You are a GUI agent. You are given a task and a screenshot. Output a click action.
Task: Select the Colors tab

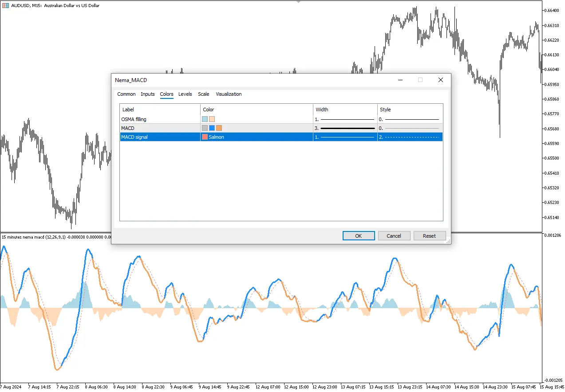point(167,94)
